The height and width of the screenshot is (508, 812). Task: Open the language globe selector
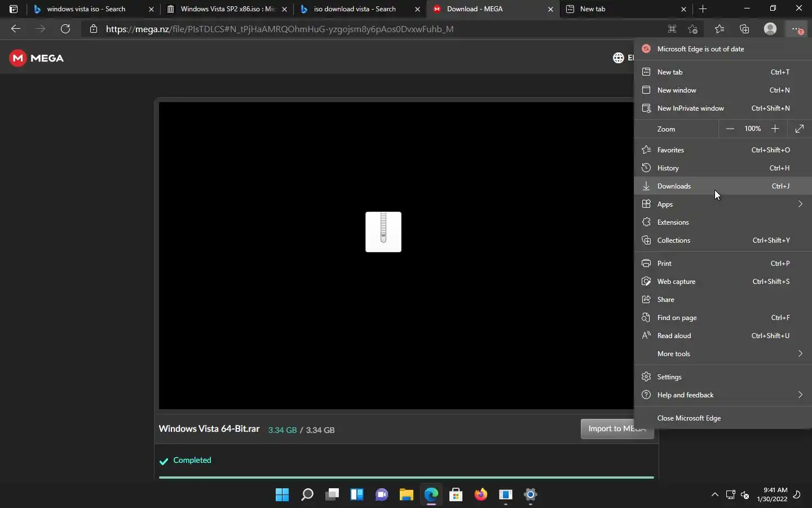(x=619, y=58)
